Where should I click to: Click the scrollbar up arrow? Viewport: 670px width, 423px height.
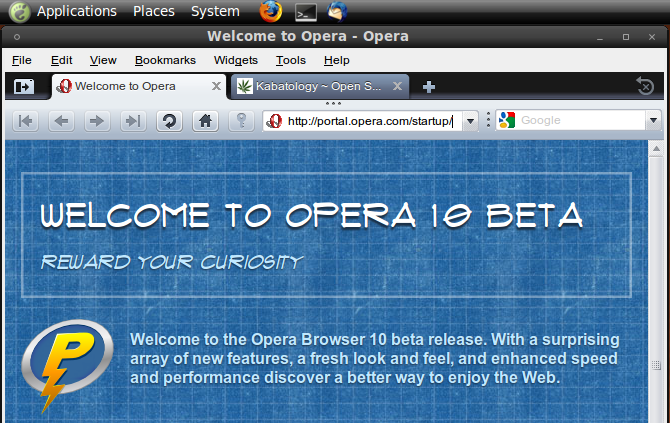tap(656, 149)
